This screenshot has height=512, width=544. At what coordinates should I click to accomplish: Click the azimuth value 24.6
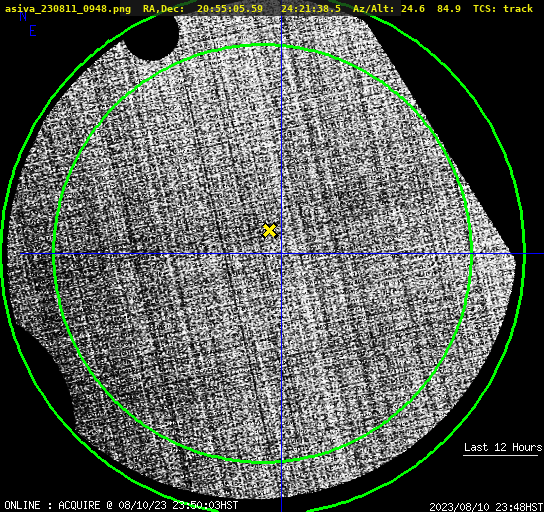pyautogui.click(x=413, y=9)
